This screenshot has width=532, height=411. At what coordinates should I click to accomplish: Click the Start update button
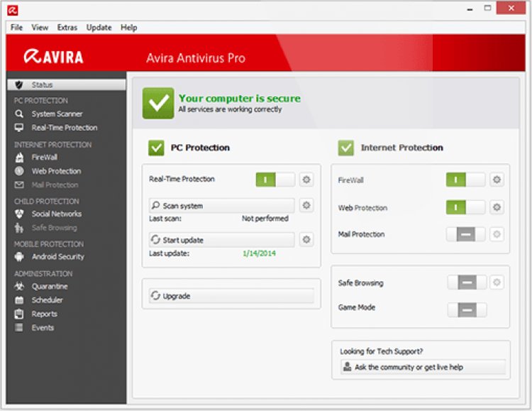[x=221, y=240]
